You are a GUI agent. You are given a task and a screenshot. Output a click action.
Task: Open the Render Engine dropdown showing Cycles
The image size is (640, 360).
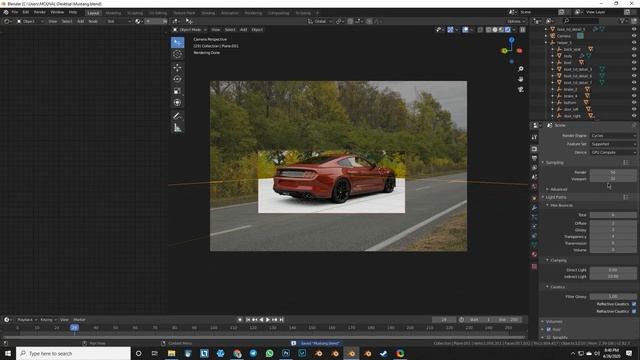(613, 136)
